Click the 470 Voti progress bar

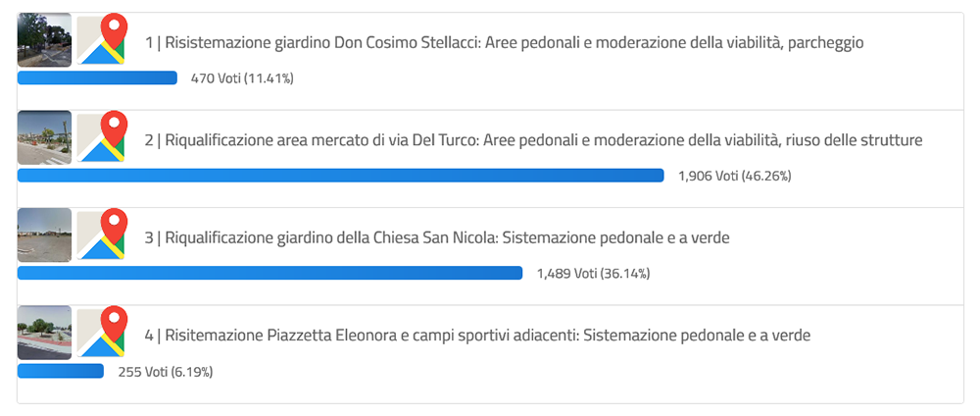pos(97,78)
